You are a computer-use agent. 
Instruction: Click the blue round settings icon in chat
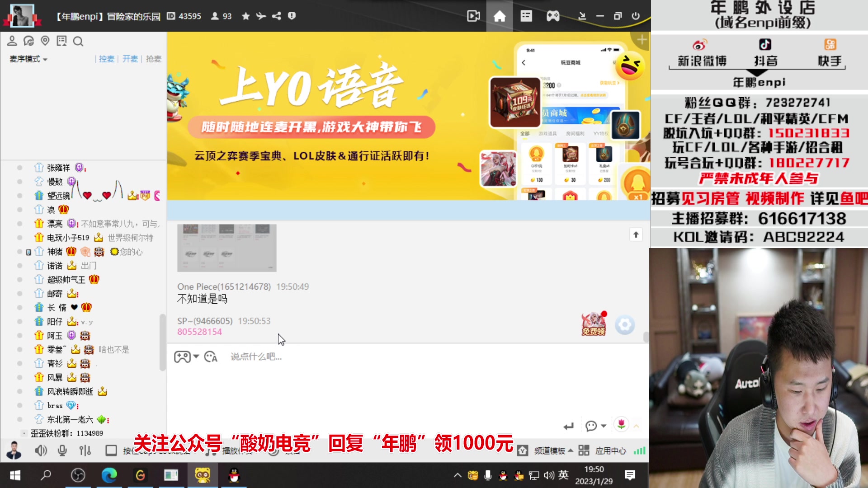625,325
